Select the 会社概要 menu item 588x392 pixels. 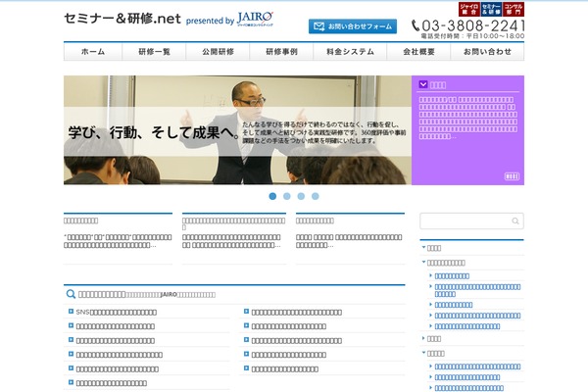(418, 52)
